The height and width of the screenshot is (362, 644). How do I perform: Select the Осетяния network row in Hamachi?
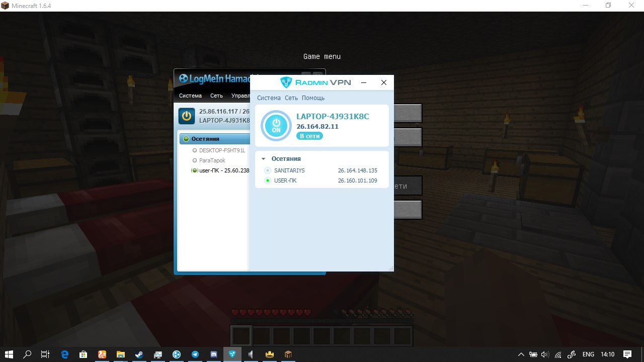pos(215,139)
